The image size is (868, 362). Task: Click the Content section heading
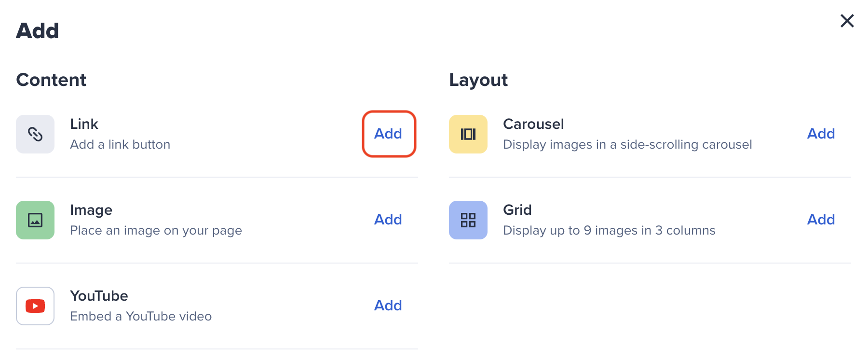tap(51, 80)
